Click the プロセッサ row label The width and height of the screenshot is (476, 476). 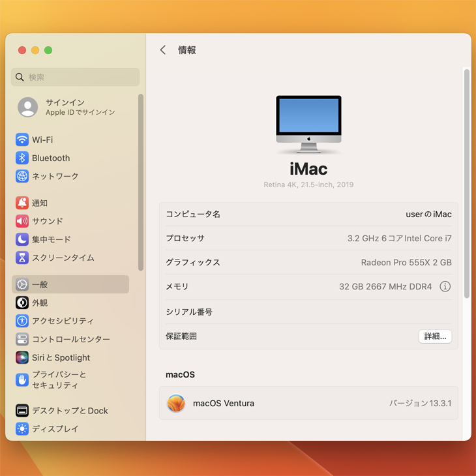click(x=185, y=238)
